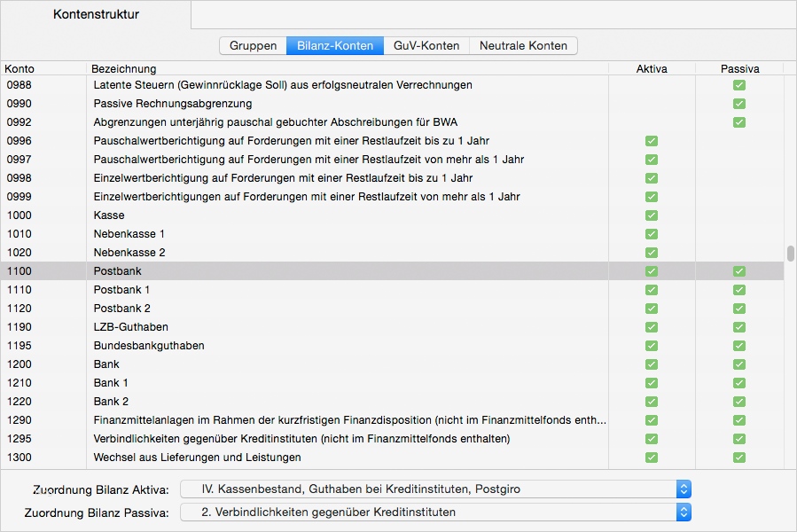Uncheck Passiva for 1300 Wechsel account
This screenshot has width=797, height=532.
click(x=739, y=458)
